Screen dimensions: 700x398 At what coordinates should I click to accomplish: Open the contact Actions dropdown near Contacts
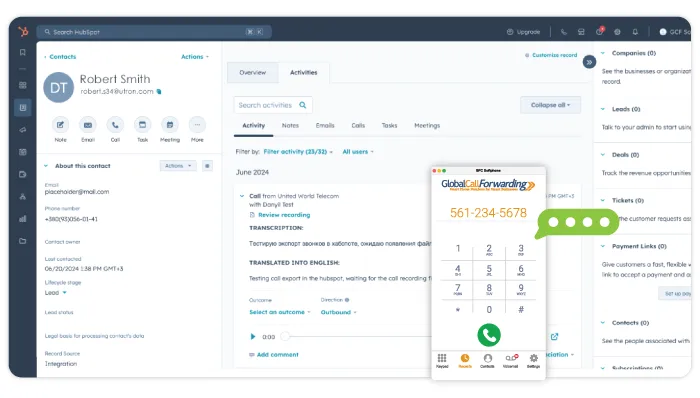coord(195,57)
